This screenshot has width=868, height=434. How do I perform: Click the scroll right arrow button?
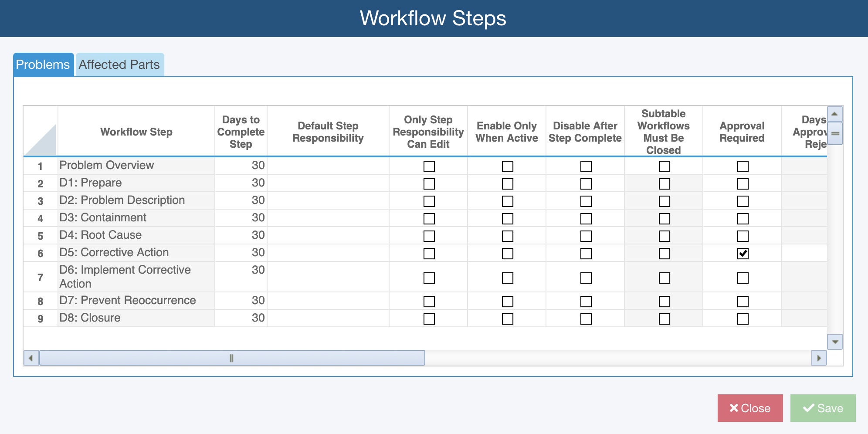[x=819, y=358]
